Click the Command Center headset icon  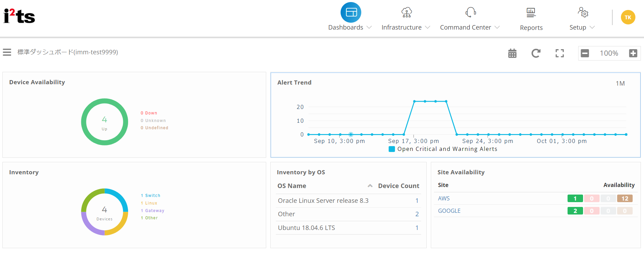[470, 12]
